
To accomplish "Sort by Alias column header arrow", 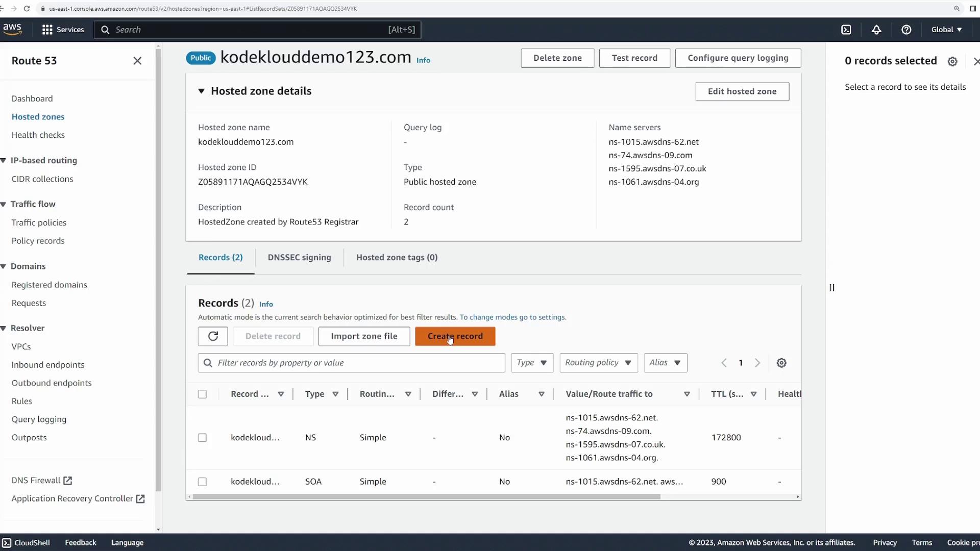I will [x=542, y=394].
